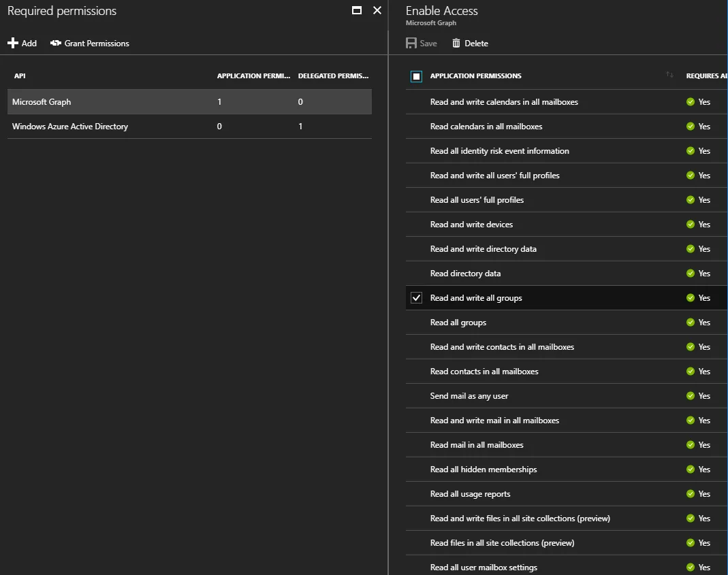Image resolution: width=728 pixels, height=575 pixels.
Task: Click the Save floppy disk icon
Action: tap(411, 43)
